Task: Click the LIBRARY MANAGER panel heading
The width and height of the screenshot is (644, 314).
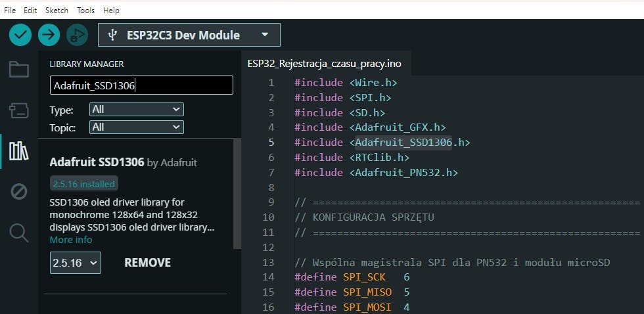Action: pos(87,64)
